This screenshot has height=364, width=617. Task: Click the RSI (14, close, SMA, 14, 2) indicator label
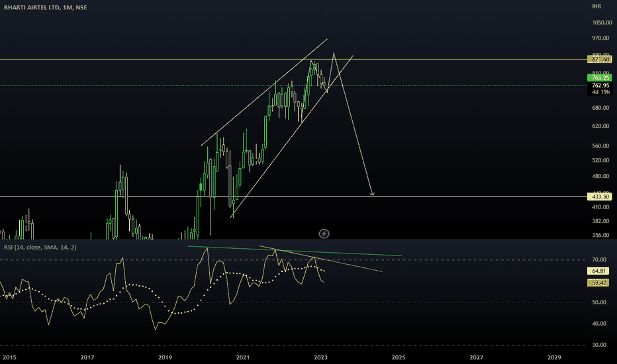pos(40,247)
